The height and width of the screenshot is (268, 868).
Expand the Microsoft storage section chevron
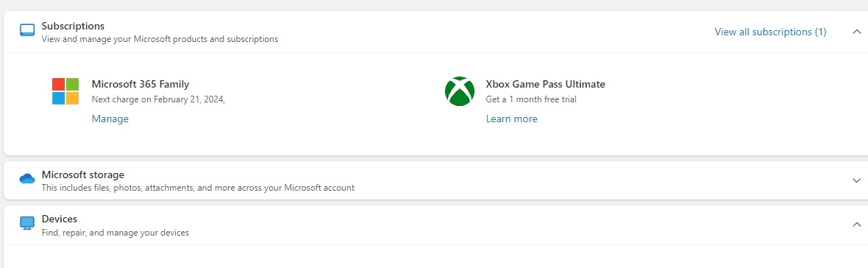click(x=857, y=180)
